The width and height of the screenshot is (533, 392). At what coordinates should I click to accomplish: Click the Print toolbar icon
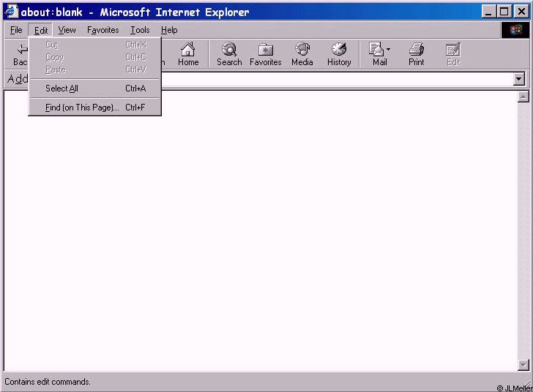417,50
